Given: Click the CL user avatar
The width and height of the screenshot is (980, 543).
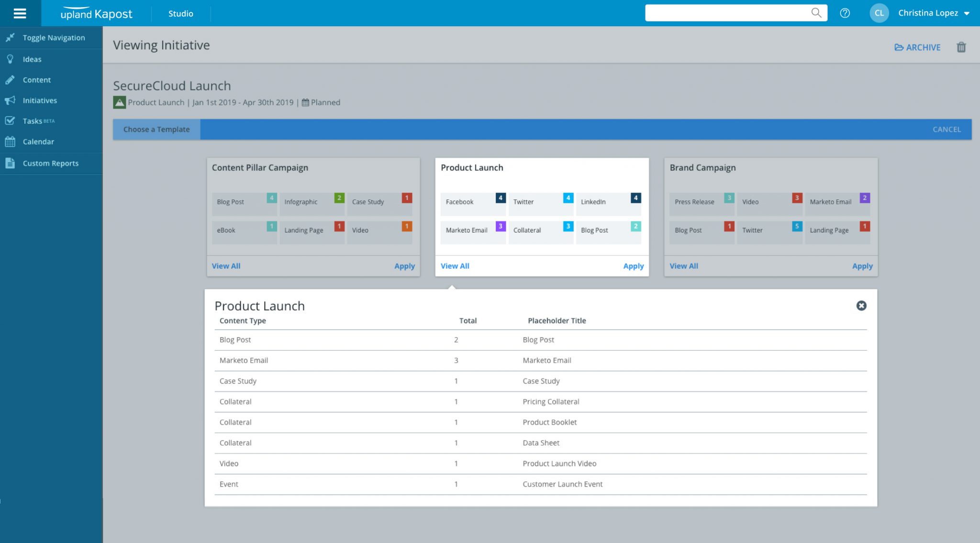Looking at the screenshot, I should pos(879,13).
